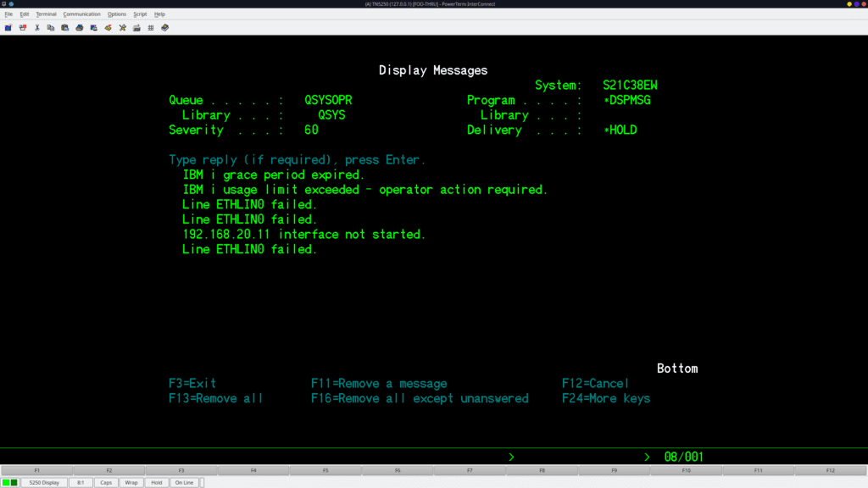Click the QSYSOPR queue value
This screenshot has width=868, height=488.
(328, 100)
